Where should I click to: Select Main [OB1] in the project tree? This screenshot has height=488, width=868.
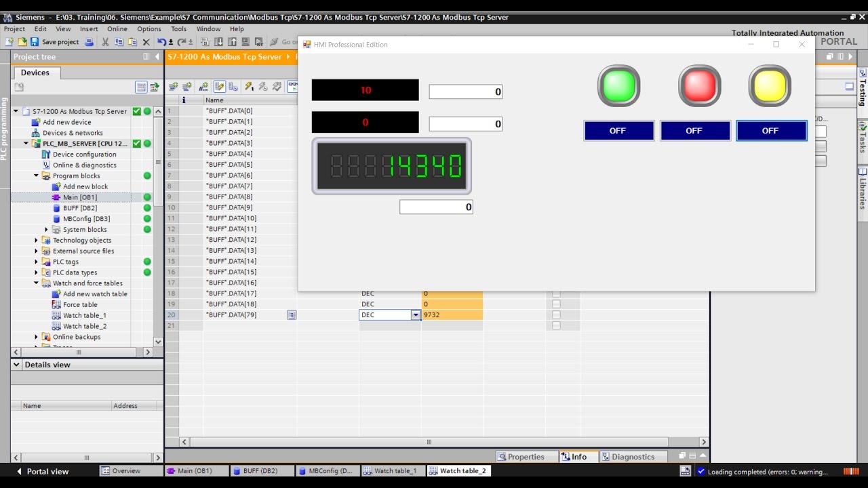[79, 197]
